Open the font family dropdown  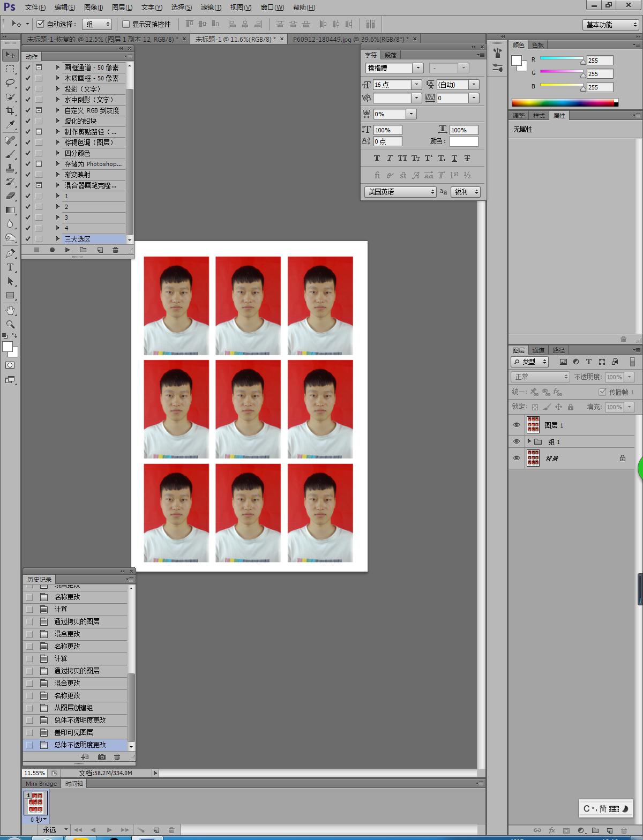(417, 68)
